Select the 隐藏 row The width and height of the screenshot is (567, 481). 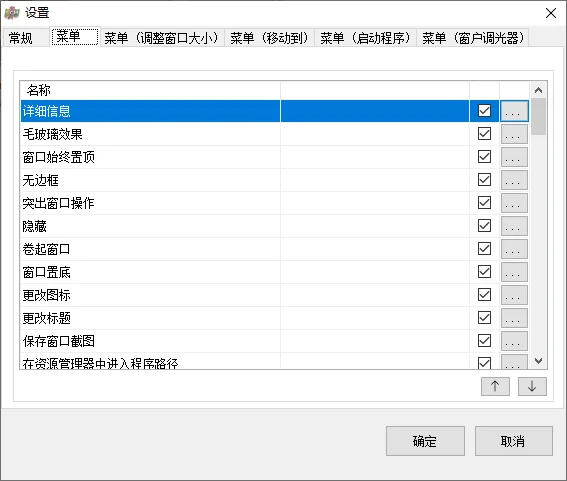[275, 226]
